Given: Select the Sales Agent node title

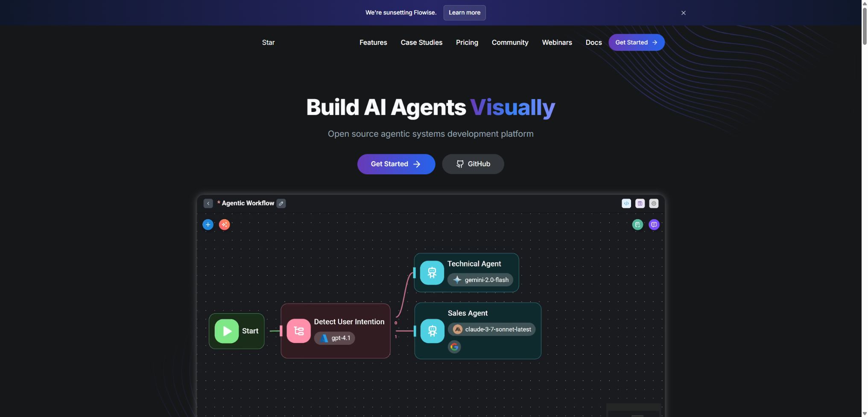Looking at the screenshot, I should pyautogui.click(x=468, y=313).
